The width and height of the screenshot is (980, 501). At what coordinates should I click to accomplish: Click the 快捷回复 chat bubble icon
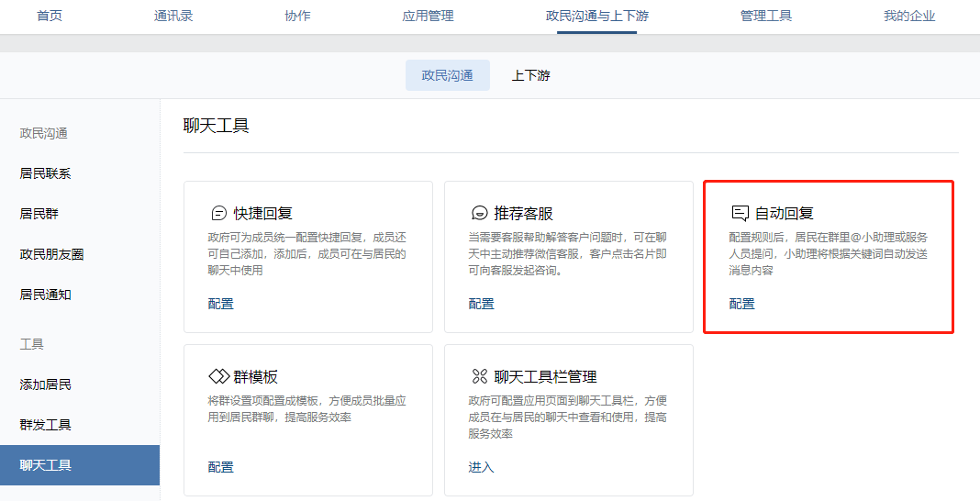pos(218,214)
